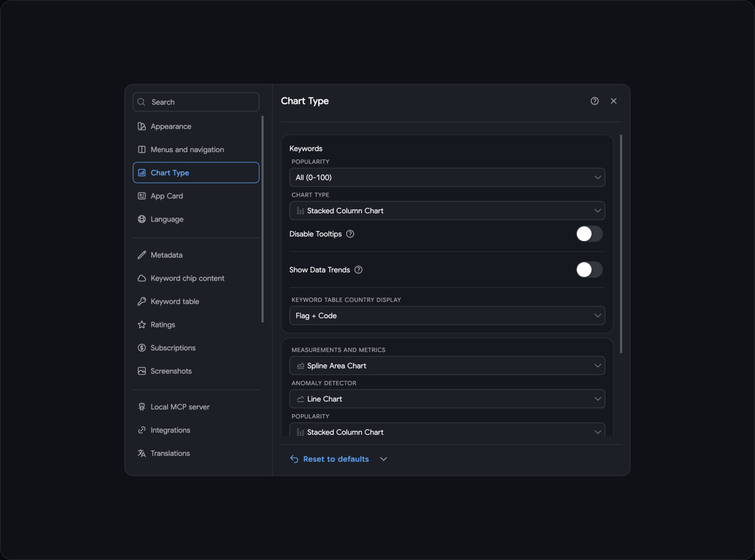
Task: Open the bottom Popularity Stacked Column Chart dropdown
Action: (447, 430)
